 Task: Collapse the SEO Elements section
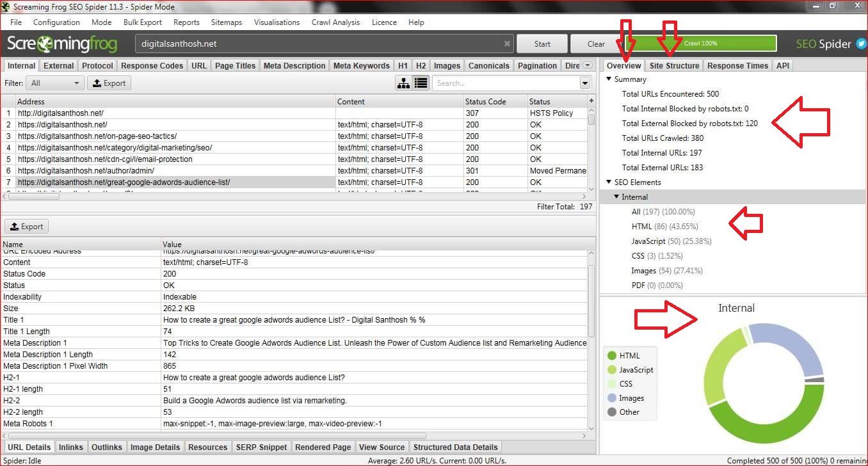point(609,182)
